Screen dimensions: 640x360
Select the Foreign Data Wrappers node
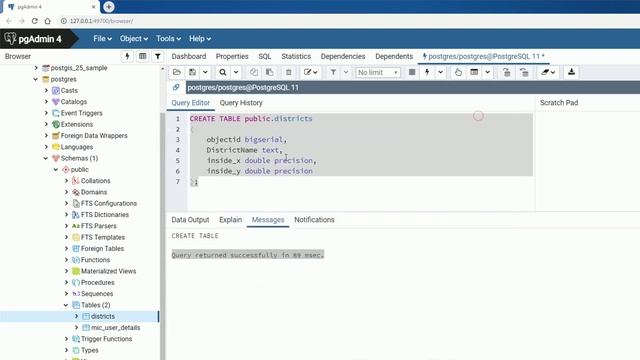[94, 136]
